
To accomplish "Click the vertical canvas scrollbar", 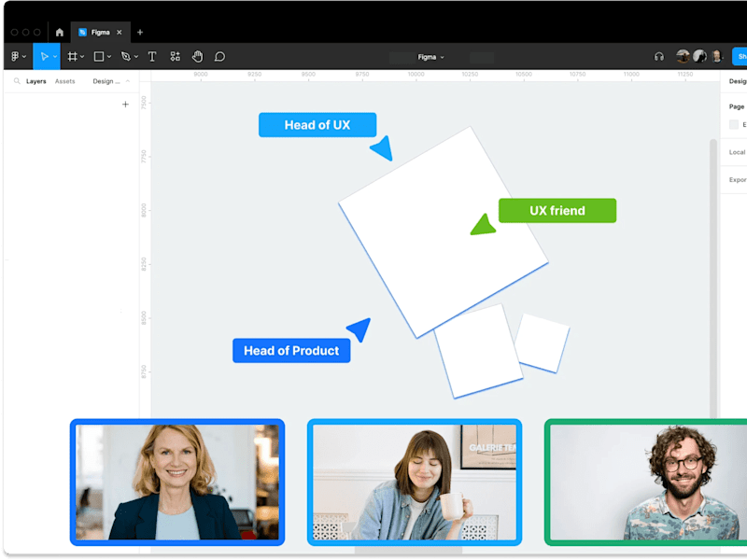I will click(713, 278).
